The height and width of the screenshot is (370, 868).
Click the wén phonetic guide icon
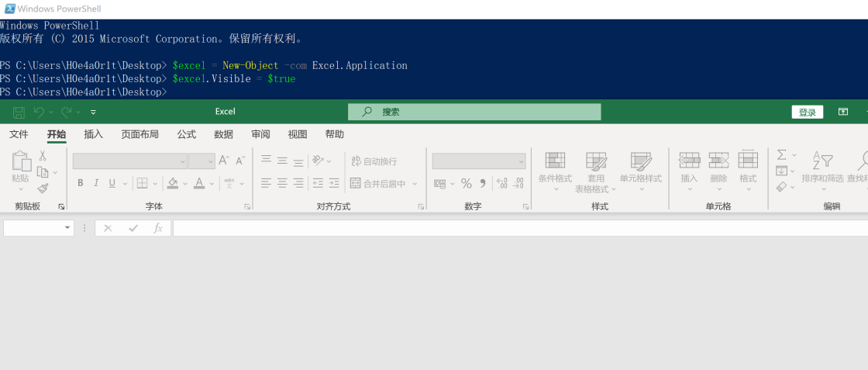pos(229,183)
